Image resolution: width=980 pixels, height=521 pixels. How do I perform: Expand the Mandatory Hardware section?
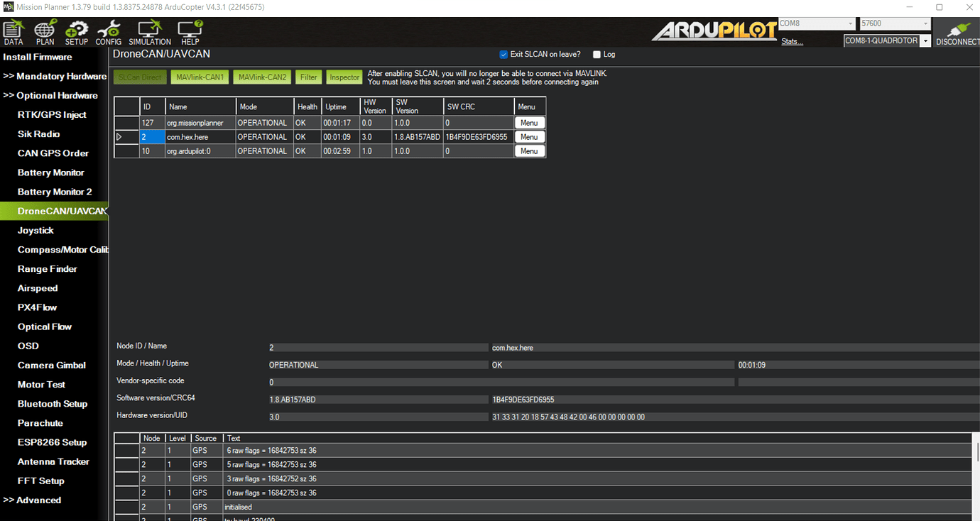55,76
